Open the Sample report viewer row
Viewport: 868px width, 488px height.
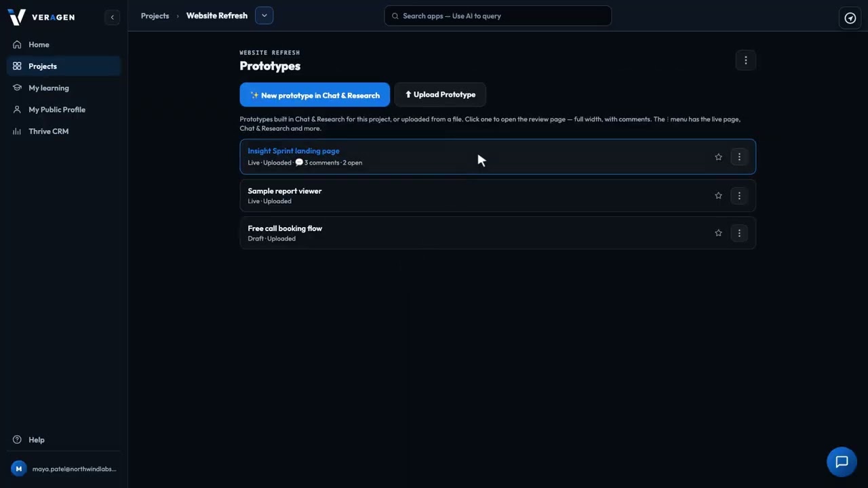(498, 195)
